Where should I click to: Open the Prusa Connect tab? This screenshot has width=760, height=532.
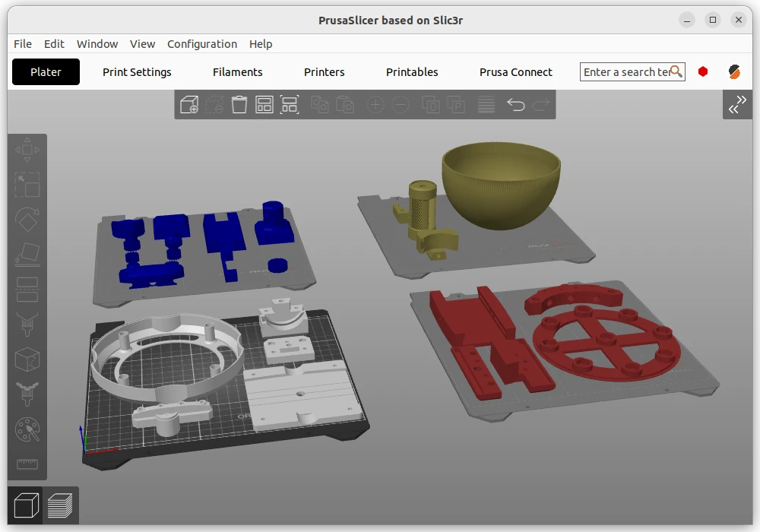516,71
